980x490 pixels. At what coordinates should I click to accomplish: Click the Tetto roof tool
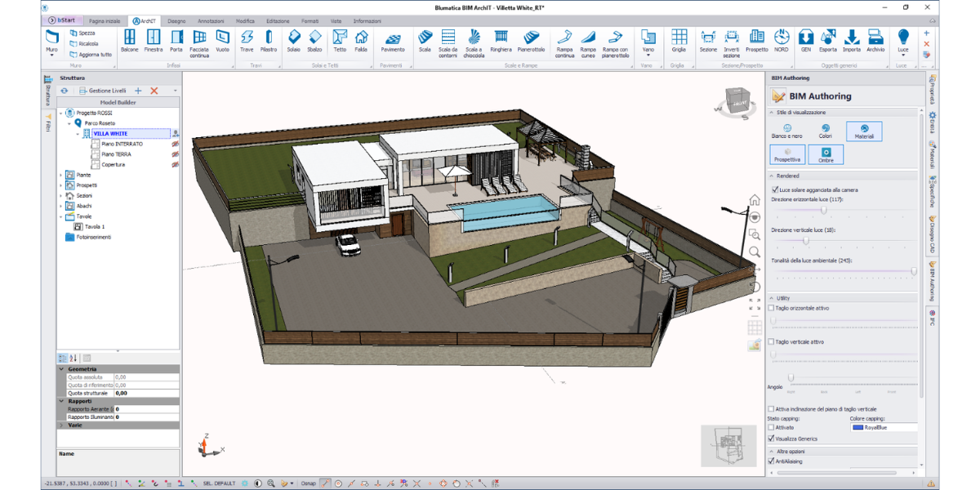tap(340, 40)
